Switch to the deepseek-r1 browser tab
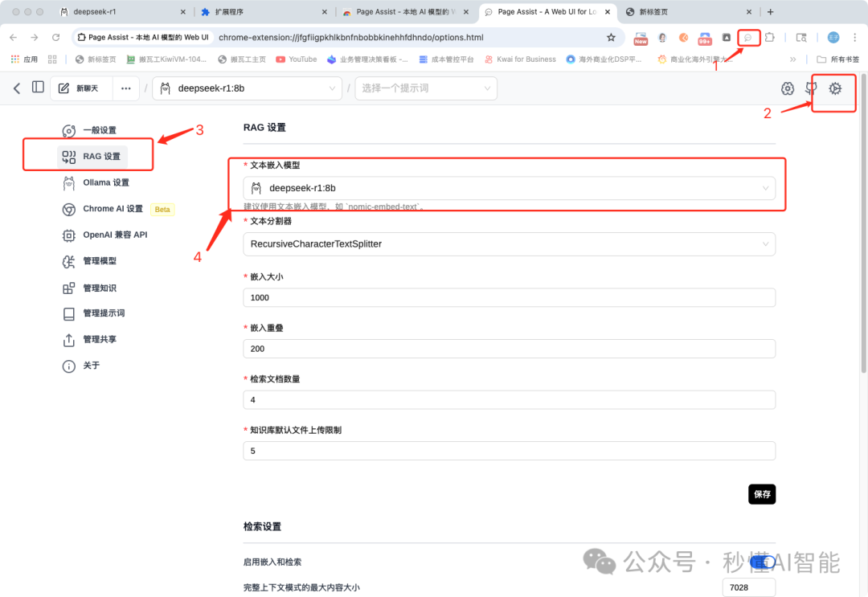 [x=123, y=11]
